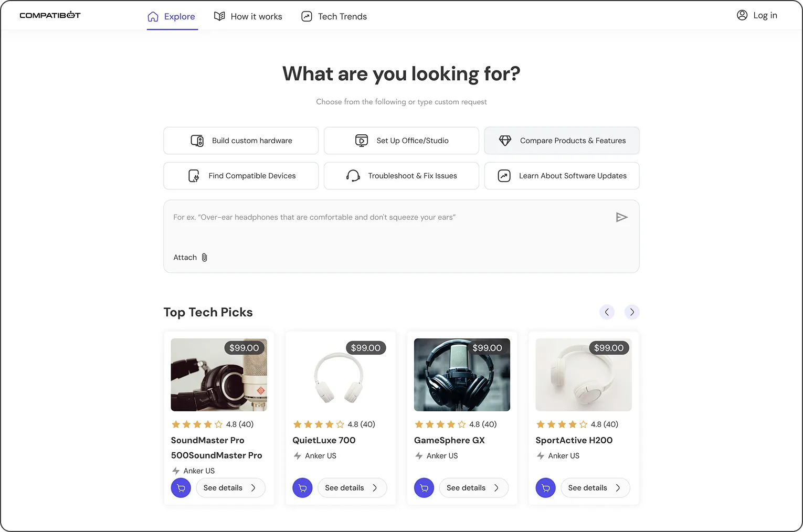Choose Compare Products & Features
The image size is (803, 532).
tap(562, 141)
